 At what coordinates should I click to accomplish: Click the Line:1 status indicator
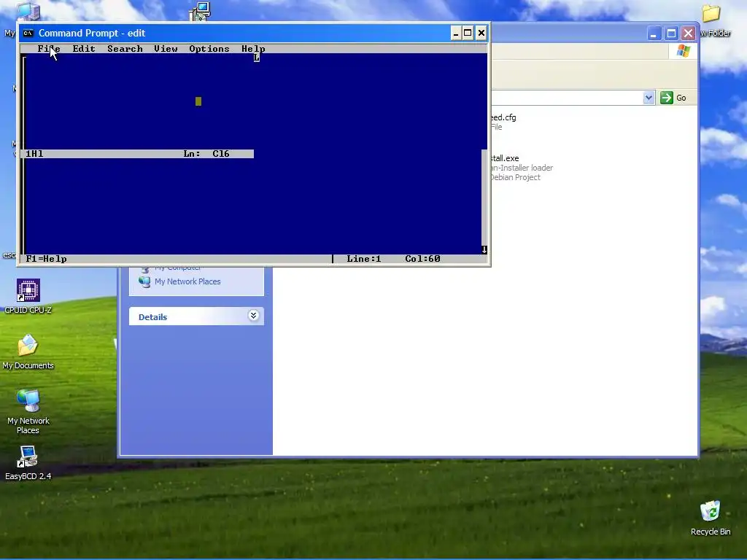point(363,259)
